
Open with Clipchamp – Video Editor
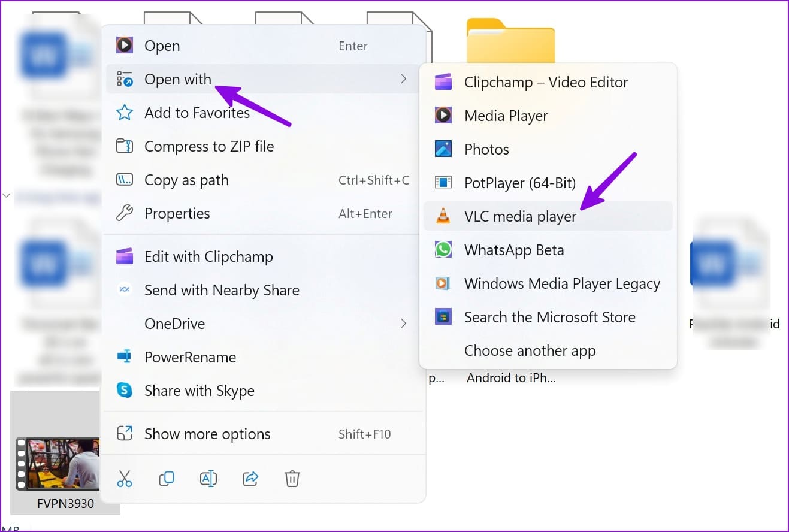pyautogui.click(x=548, y=82)
